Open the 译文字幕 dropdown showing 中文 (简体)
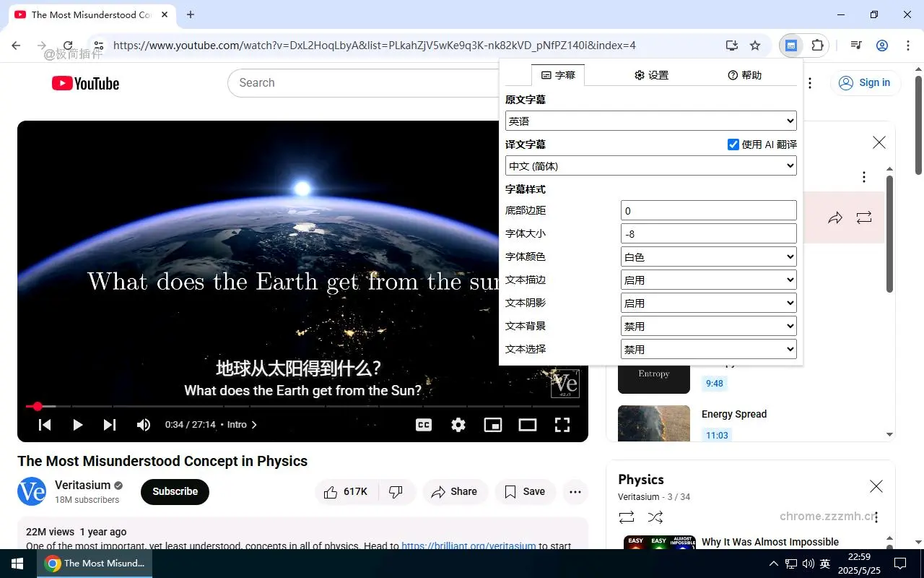Screen dimensions: 924x578 pos(650,165)
